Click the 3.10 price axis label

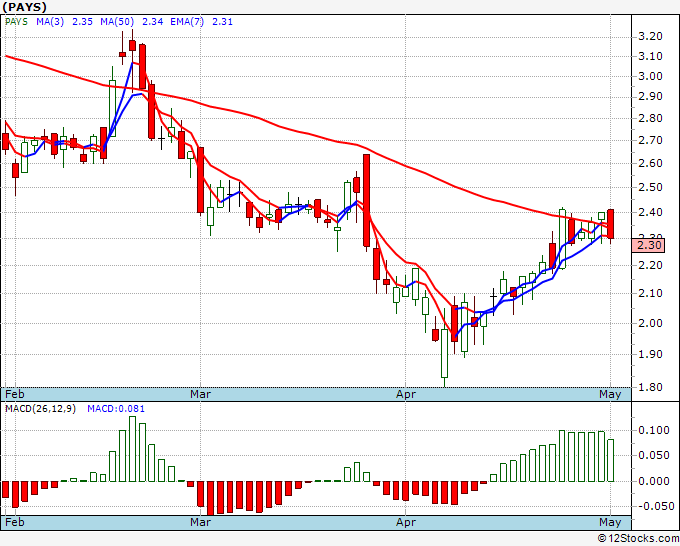[x=651, y=56]
